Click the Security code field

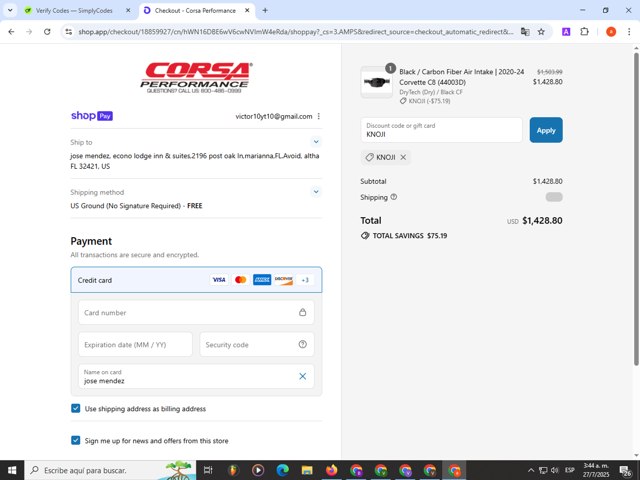point(257,344)
